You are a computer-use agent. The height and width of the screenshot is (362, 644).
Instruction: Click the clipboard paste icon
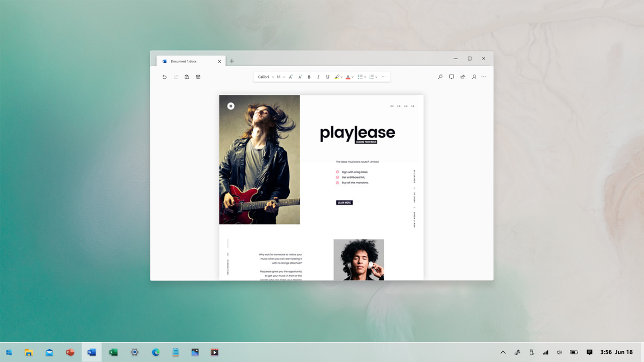(187, 77)
